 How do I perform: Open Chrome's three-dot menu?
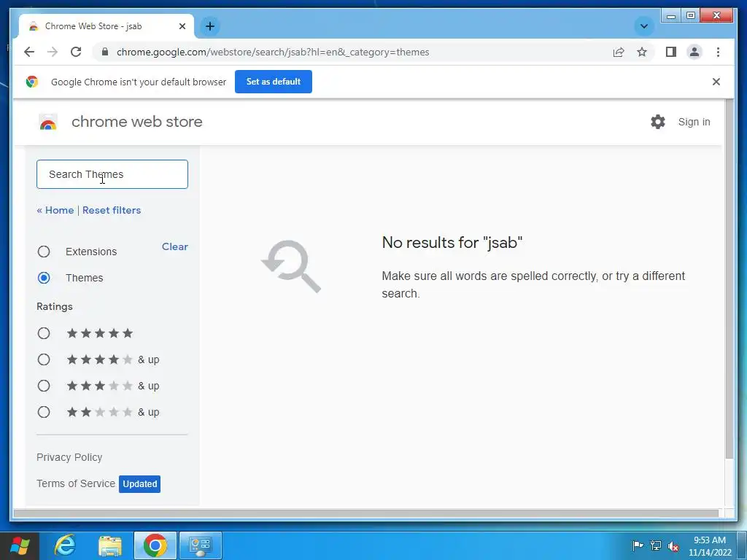point(718,52)
